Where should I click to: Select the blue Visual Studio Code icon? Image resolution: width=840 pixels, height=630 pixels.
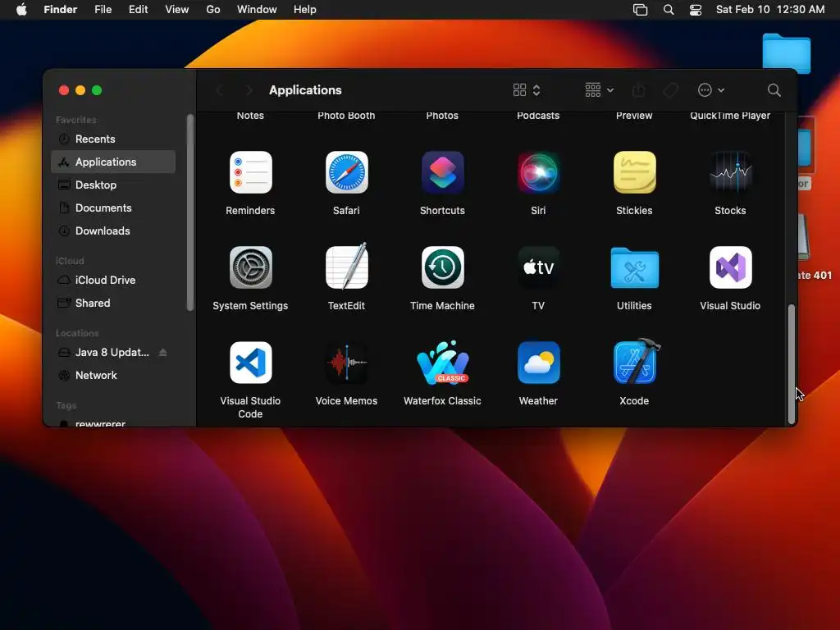(250, 363)
